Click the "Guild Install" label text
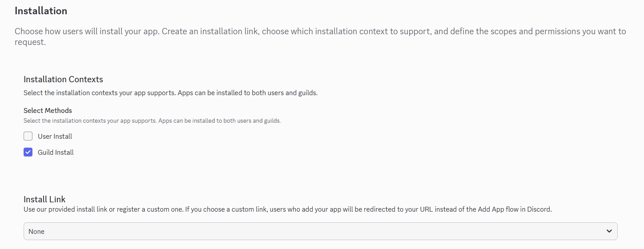644x249 pixels. point(56,153)
